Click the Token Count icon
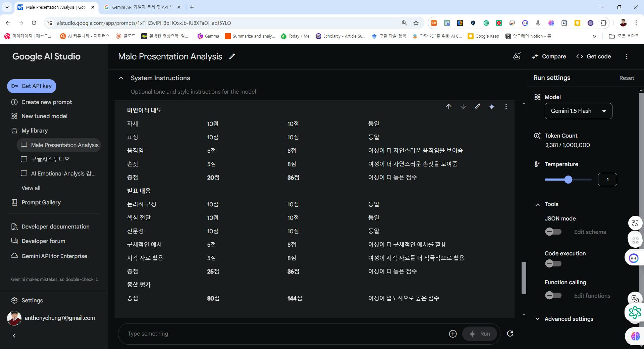This screenshot has width=644, height=349. (x=537, y=136)
